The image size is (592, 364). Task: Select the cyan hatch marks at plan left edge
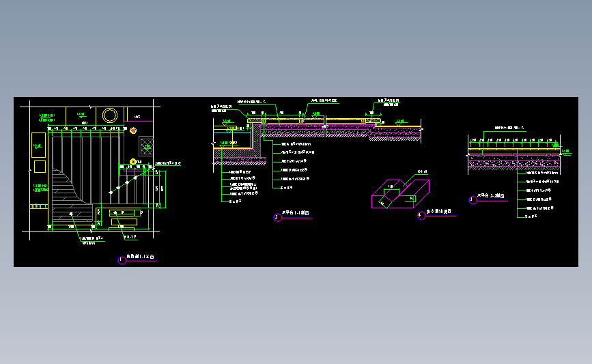[38, 206]
